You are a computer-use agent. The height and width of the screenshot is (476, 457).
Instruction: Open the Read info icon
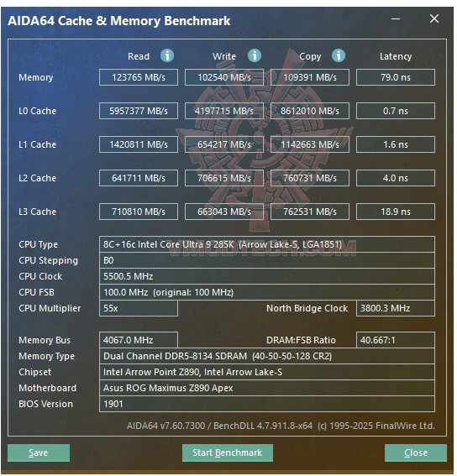[167, 55]
